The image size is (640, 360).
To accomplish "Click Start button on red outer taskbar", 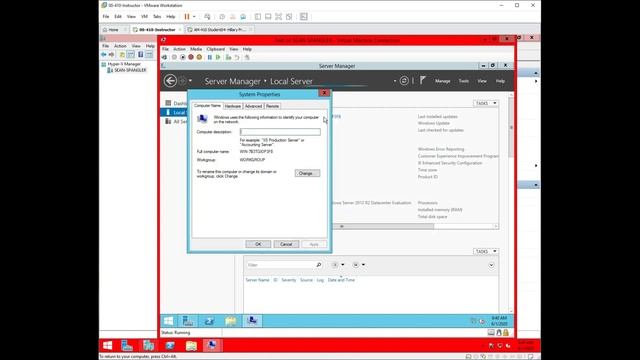I will [108, 346].
